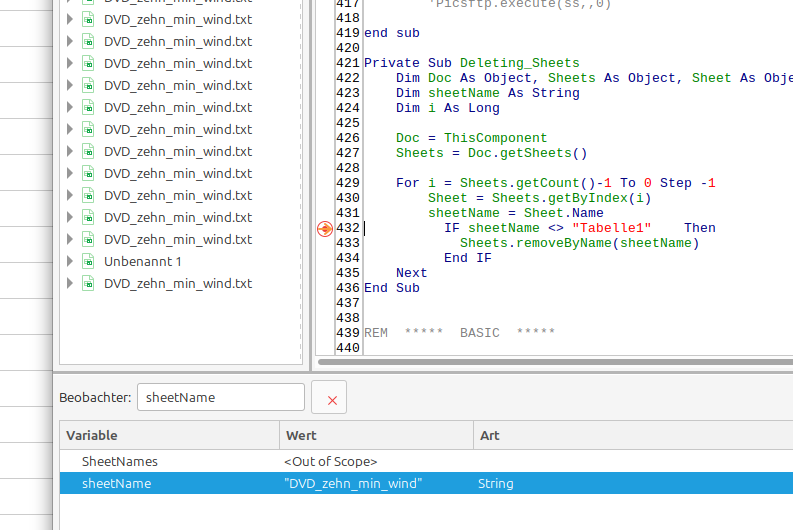This screenshot has height=530, width=793.
Task: Remove the watch with the red X button
Action: (329, 398)
